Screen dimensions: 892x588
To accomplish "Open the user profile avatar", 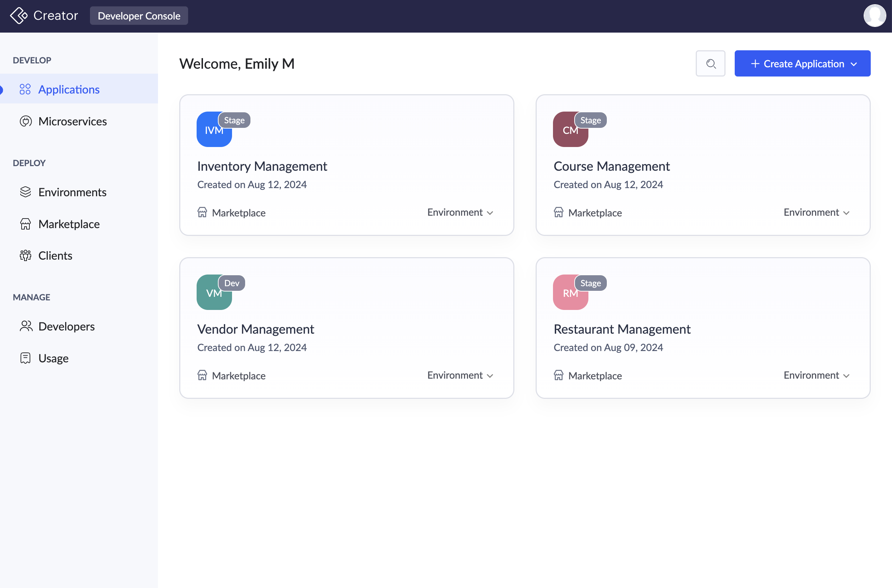I will pos(874,15).
